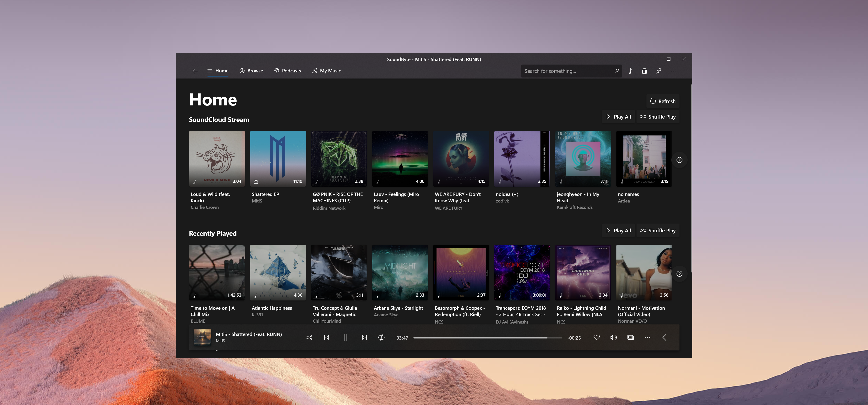The height and width of the screenshot is (405, 868).
Task: Toggle shuffle in the player bar
Action: [x=309, y=338]
